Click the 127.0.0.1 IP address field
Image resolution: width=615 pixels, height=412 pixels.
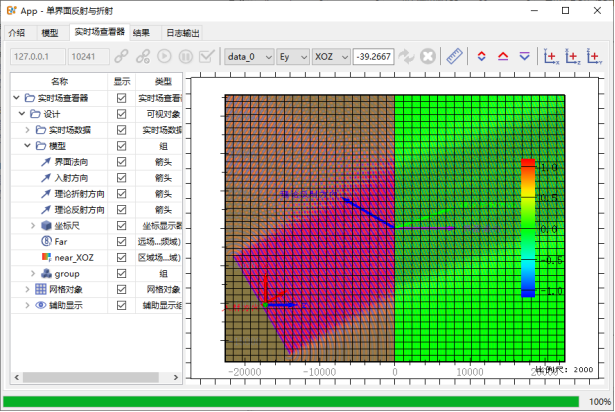pos(38,57)
